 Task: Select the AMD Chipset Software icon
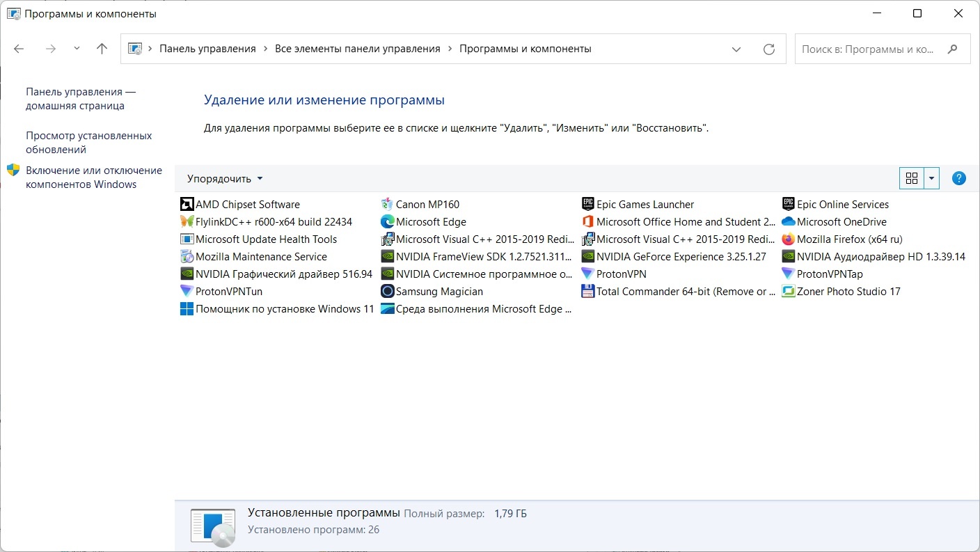(x=187, y=205)
